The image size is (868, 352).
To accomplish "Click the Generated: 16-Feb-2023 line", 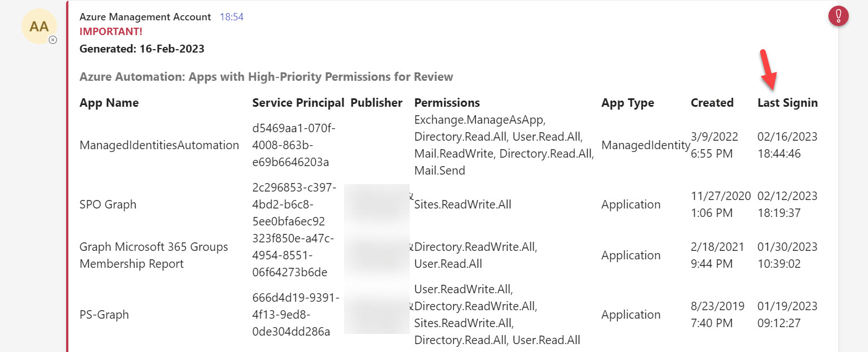I will coord(142,49).
